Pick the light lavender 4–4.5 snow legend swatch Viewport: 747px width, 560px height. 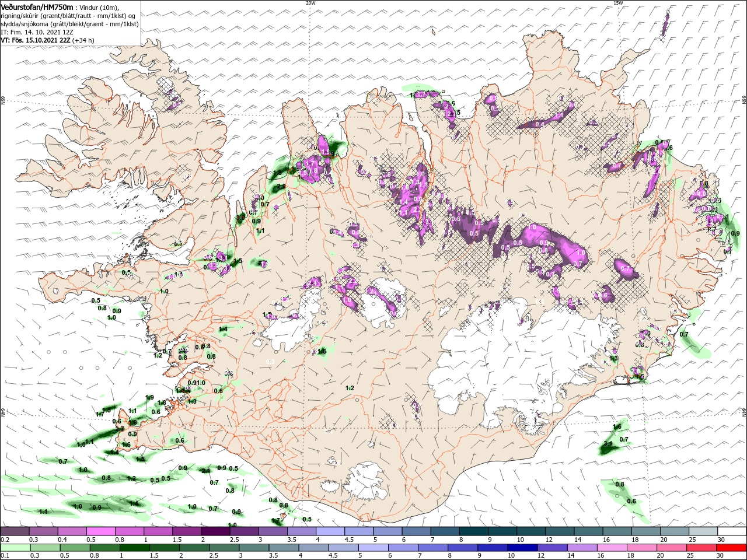330,531
